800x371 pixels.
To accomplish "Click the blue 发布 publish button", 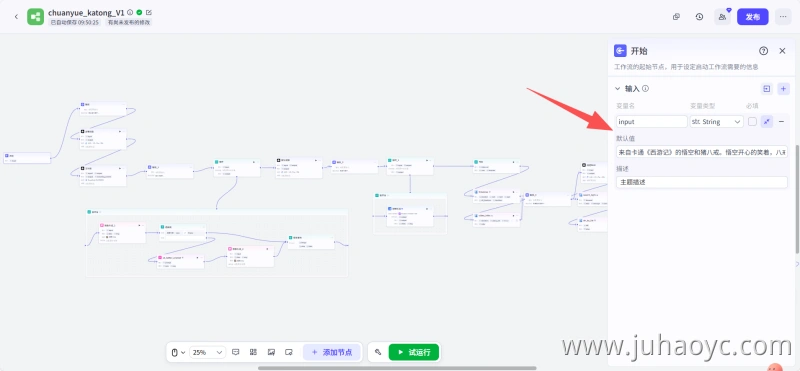I will (753, 17).
